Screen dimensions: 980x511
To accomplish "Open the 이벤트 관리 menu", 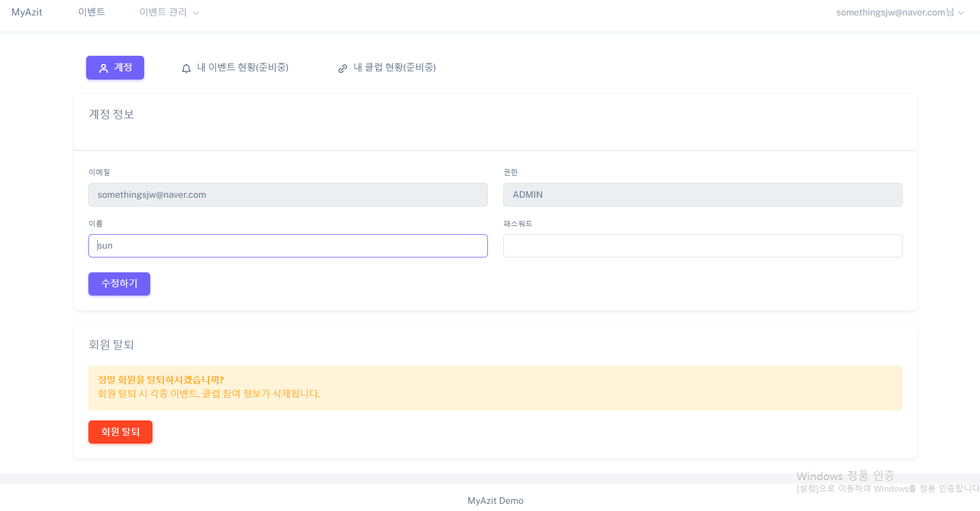I will [164, 12].
